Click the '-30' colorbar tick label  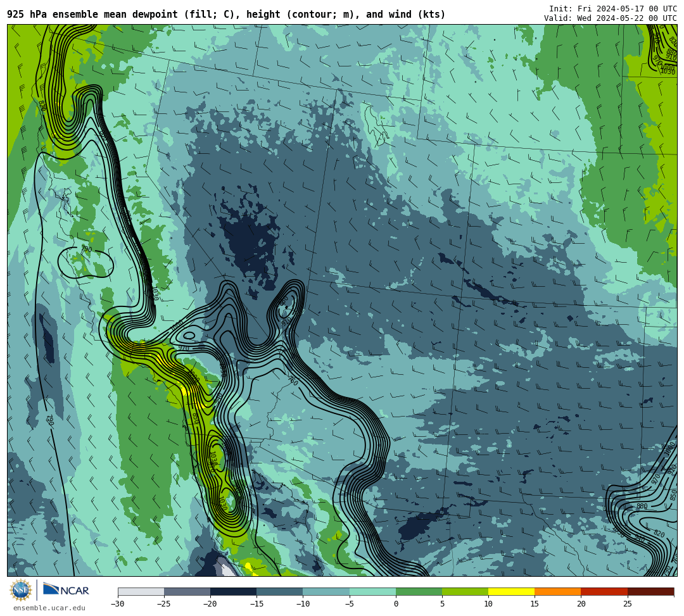(x=117, y=604)
